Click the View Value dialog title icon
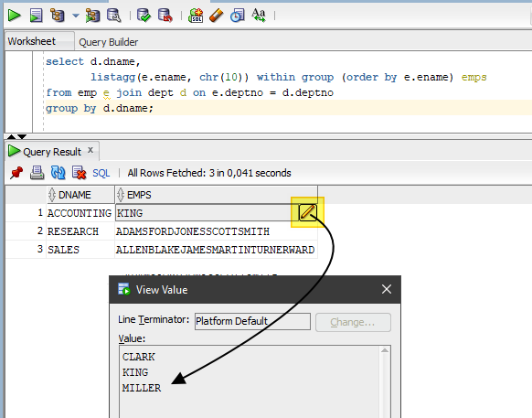Screen dimensions: 532x418 (x=123, y=289)
